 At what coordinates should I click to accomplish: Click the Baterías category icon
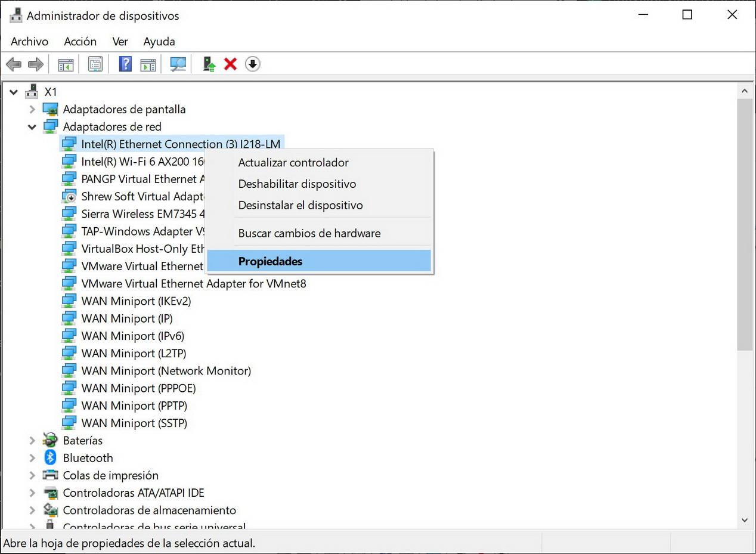point(50,441)
